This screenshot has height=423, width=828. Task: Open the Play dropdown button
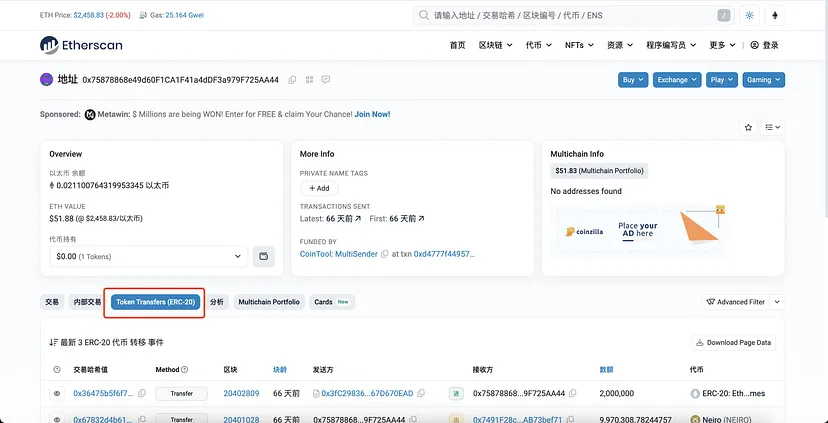(x=722, y=80)
